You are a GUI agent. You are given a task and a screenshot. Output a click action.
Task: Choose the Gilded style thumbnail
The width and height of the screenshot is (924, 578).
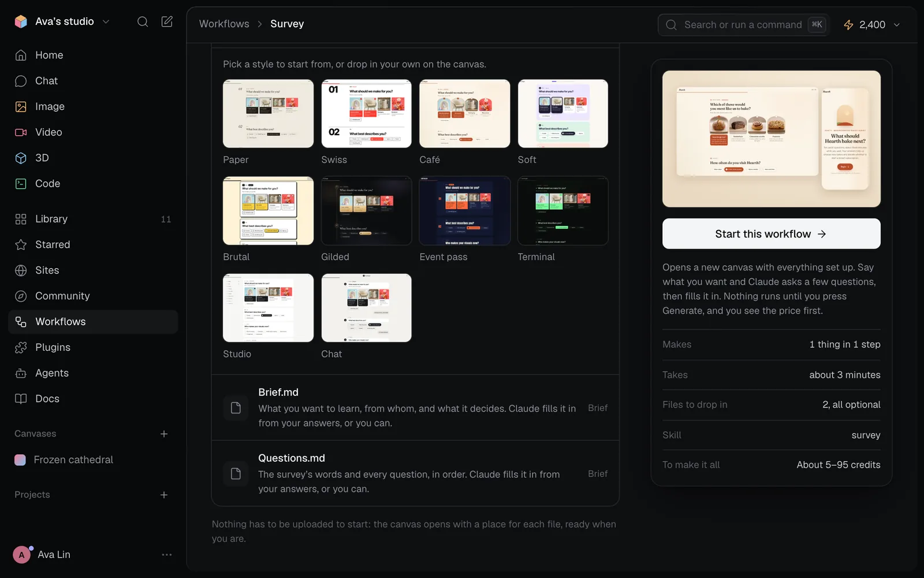click(367, 210)
